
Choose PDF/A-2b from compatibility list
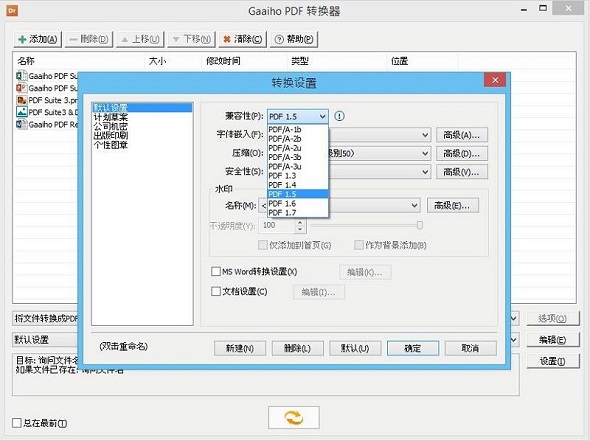298,139
